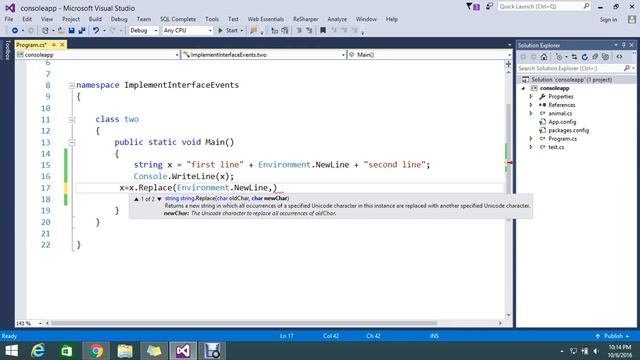Toggle auto-hide pin on Solution Explorer
The image size is (640, 360).
coord(624,45)
